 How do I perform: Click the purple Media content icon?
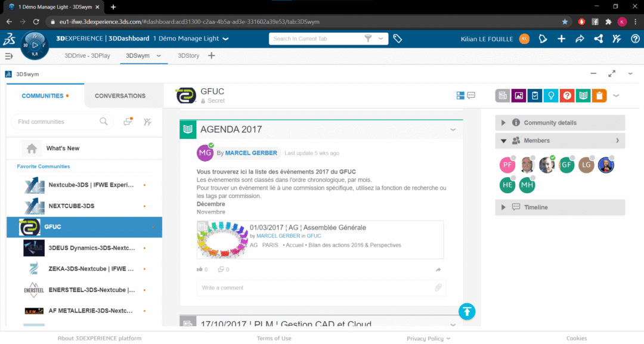pyautogui.click(x=519, y=95)
